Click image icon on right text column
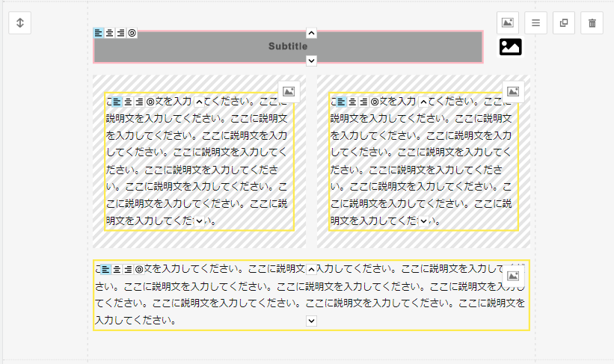614x364 pixels. coord(513,91)
